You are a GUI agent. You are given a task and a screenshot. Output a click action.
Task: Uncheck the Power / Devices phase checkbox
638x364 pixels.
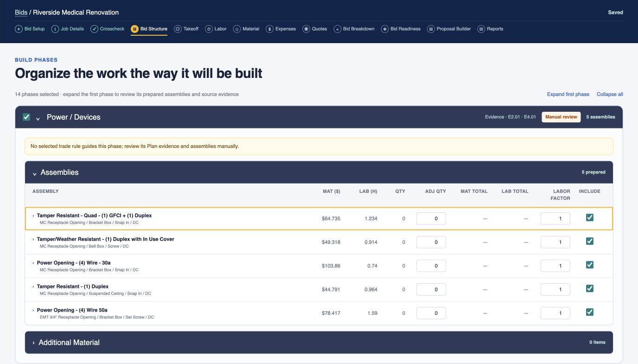[26, 117]
